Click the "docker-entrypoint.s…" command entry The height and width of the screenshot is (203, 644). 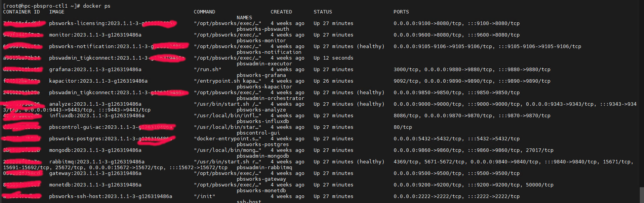coord(227,139)
